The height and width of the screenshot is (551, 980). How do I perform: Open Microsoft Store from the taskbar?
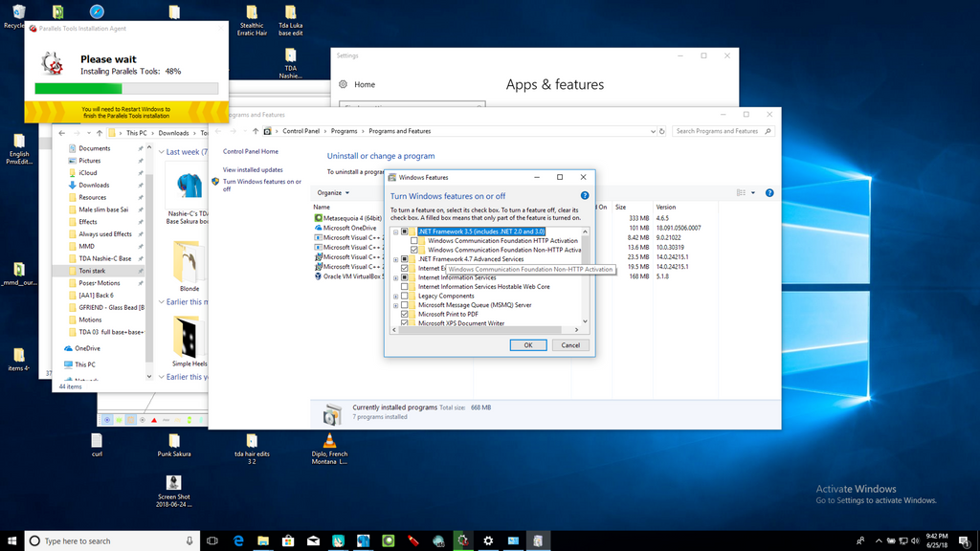(x=288, y=541)
